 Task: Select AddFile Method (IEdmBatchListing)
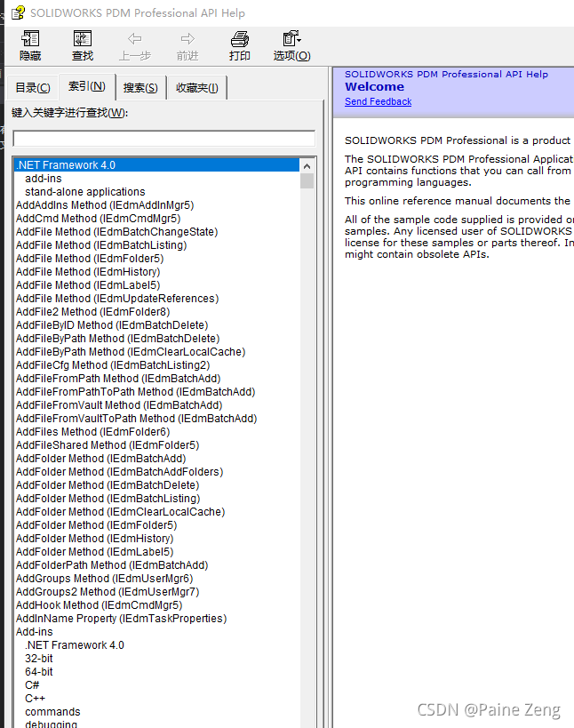coord(101,245)
